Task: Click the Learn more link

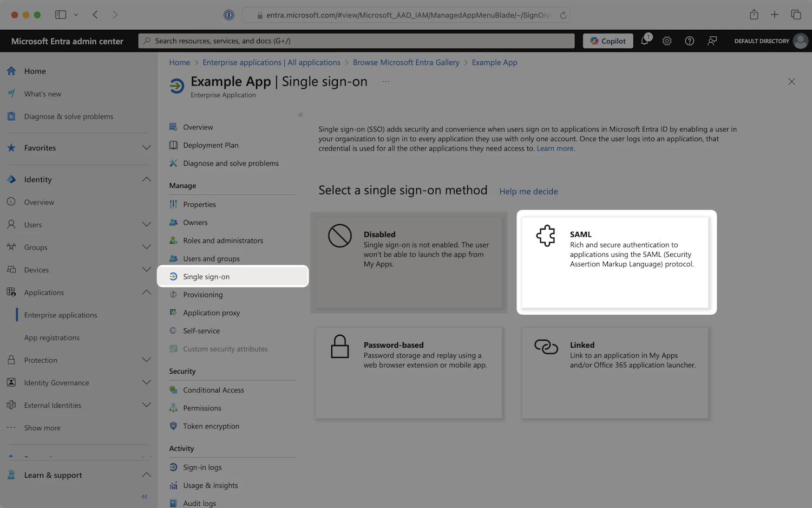Action: [555, 148]
